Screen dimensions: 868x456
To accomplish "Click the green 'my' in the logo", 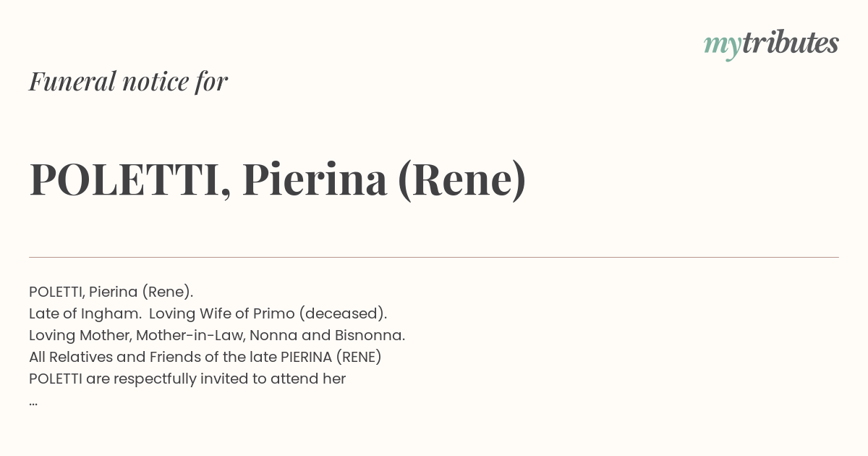I will [722, 47].
